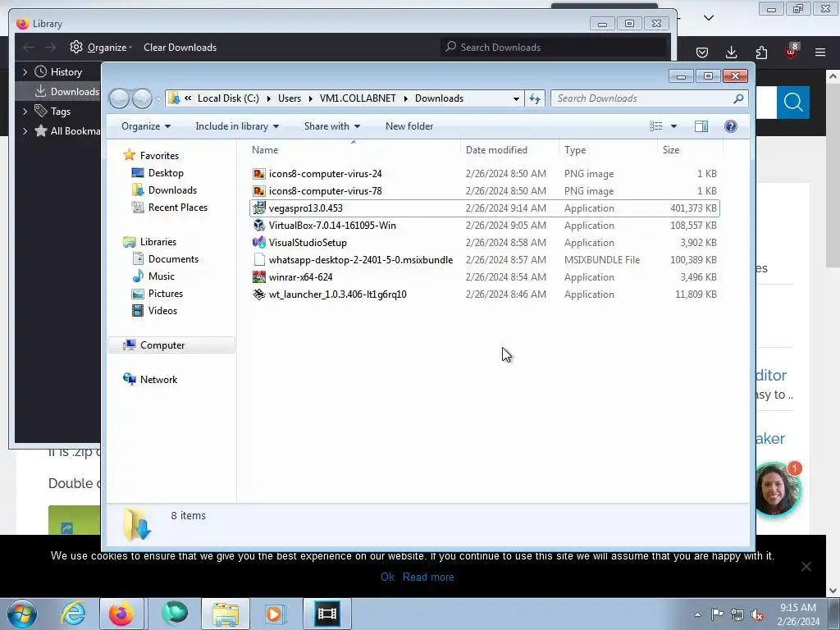Sort files by Name column header
This screenshot has width=840, height=630.
pos(265,150)
